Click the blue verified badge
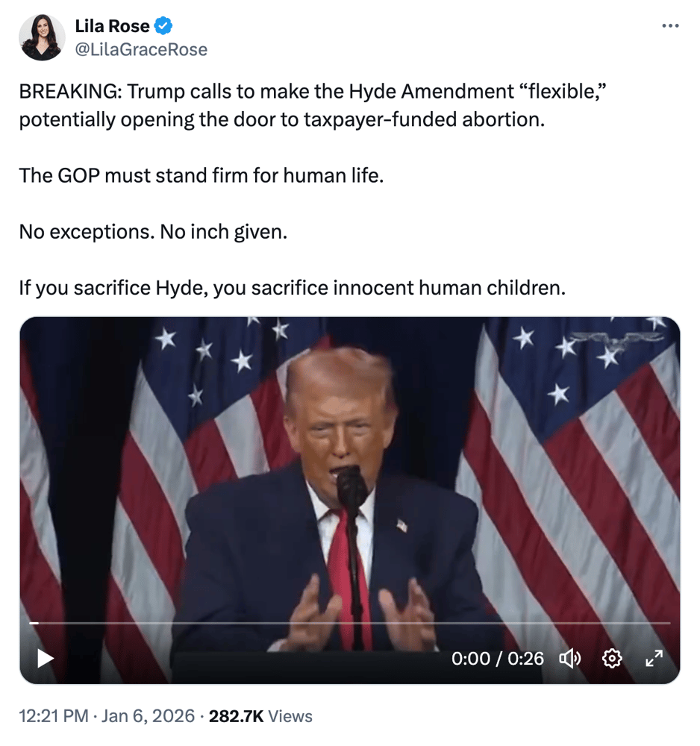 [163, 27]
